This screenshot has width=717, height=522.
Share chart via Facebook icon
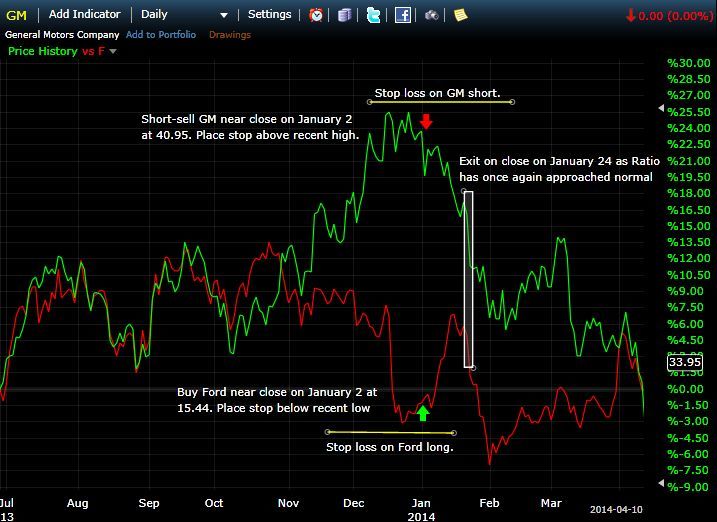click(x=402, y=15)
